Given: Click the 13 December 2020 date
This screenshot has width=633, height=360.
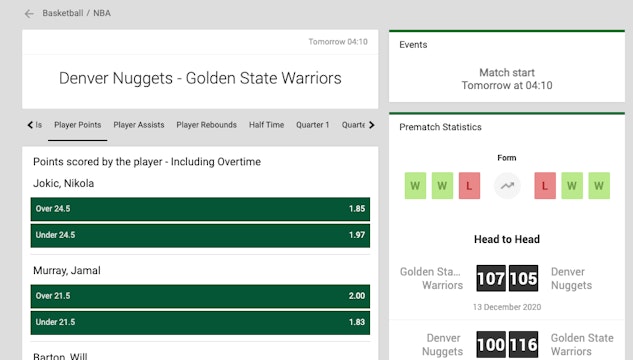Looking at the screenshot, I should click(507, 307).
